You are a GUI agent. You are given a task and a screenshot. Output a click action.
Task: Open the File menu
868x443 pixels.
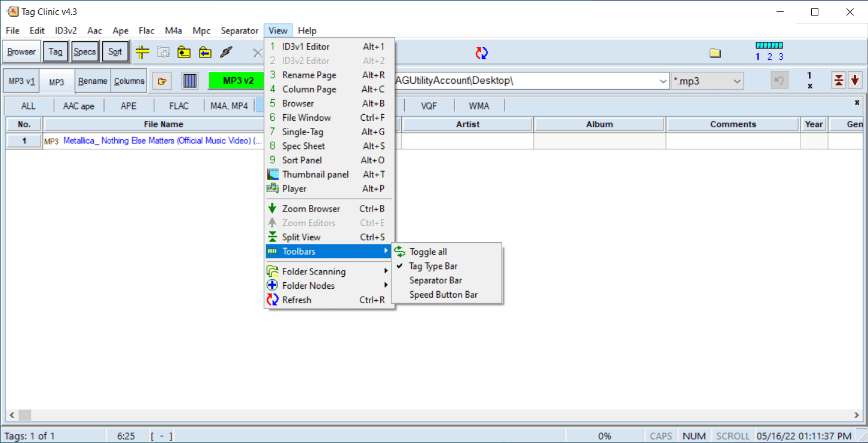(x=13, y=30)
